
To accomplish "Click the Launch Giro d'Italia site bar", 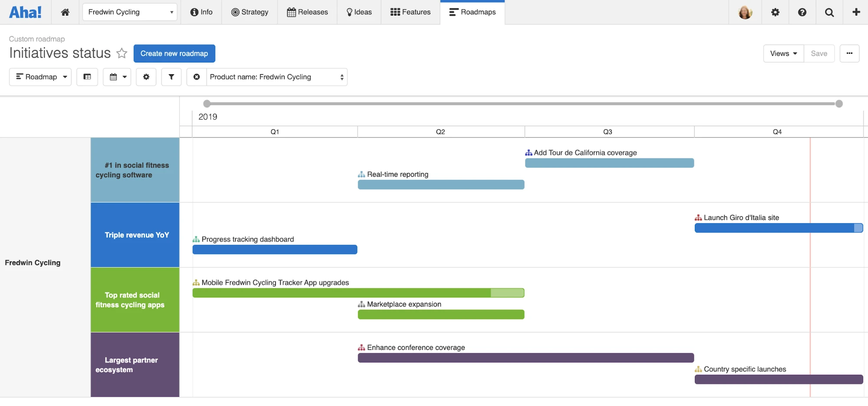I will coord(779,228).
